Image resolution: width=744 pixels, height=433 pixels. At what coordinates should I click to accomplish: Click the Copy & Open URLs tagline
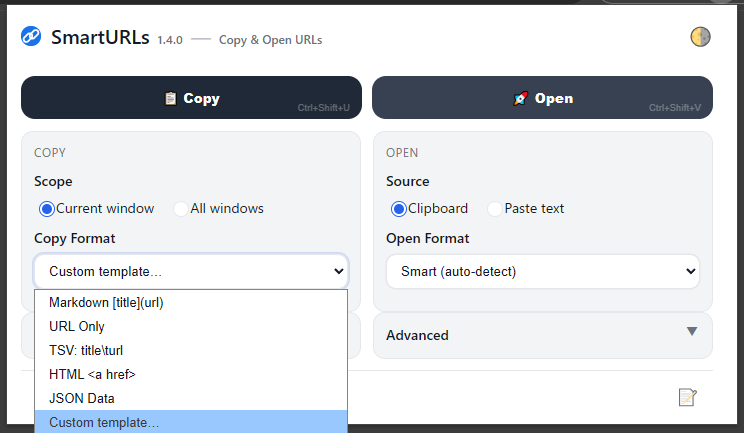coord(270,40)
